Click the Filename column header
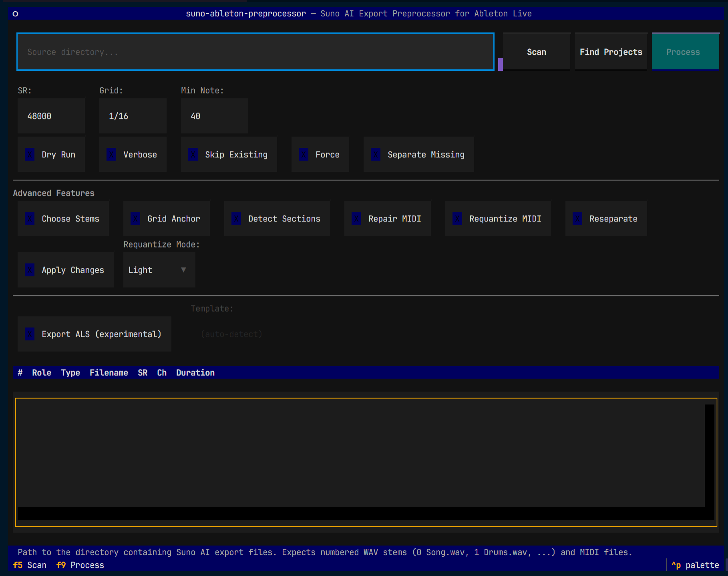The image size is (728, 576). (x=109, y=373)
